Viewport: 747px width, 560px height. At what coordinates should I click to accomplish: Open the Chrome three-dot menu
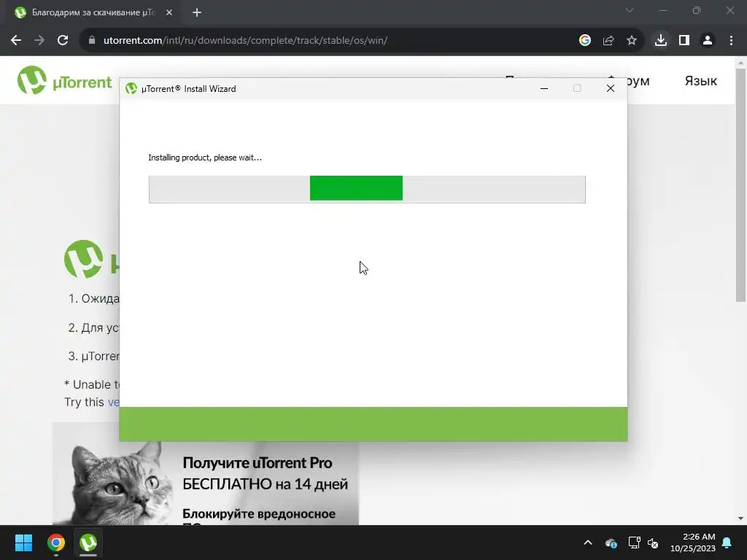pyautogui.click(x=731, y=41)
